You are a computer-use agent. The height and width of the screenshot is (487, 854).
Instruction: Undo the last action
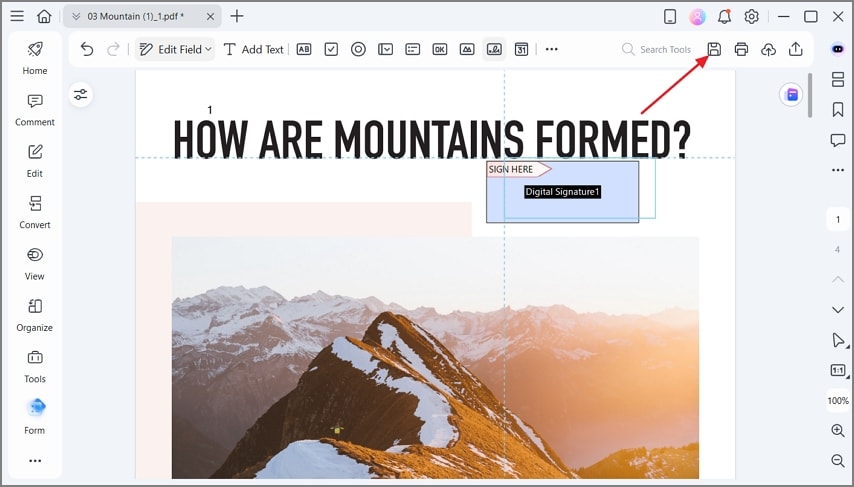87,49
